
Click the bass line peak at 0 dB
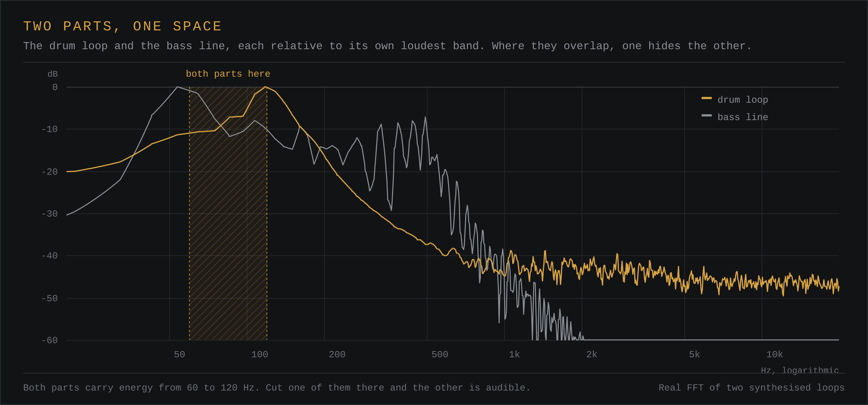[177, 87]
